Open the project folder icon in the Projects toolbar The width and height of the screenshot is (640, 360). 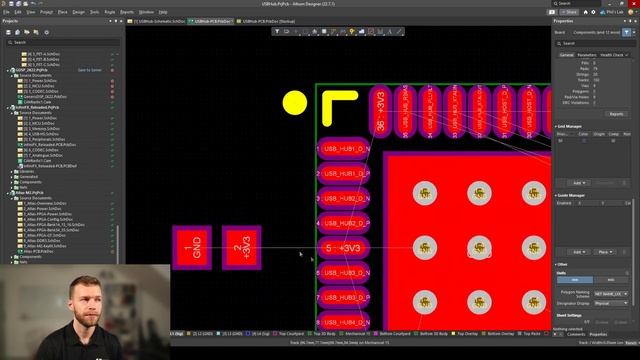click(27, 32)
